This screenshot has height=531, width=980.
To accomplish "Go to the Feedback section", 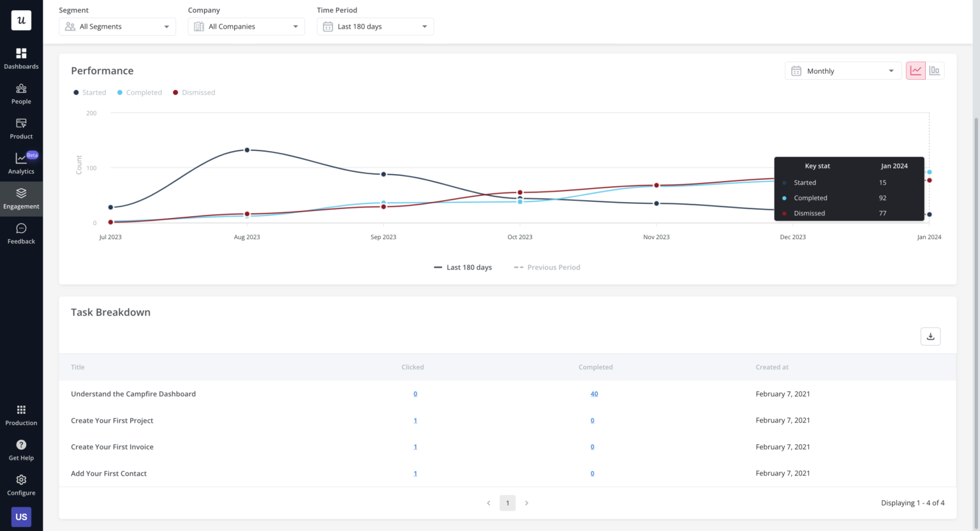I will [x=21, y=233].
